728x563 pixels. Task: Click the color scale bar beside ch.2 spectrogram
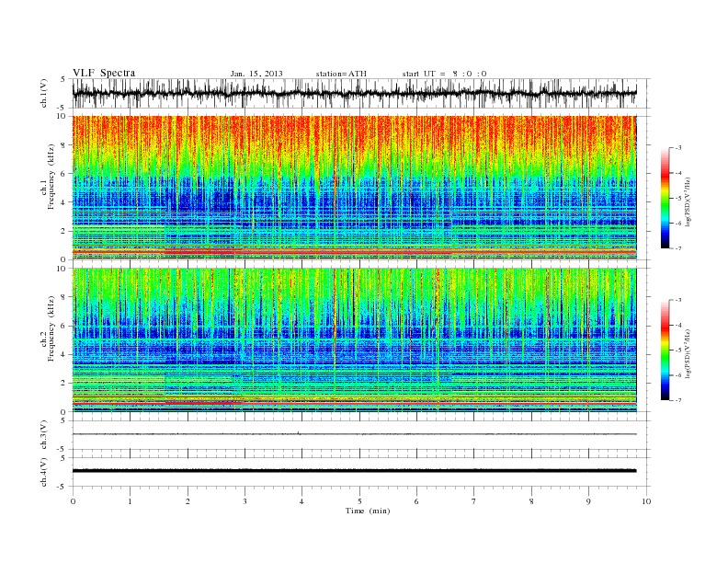665,350
